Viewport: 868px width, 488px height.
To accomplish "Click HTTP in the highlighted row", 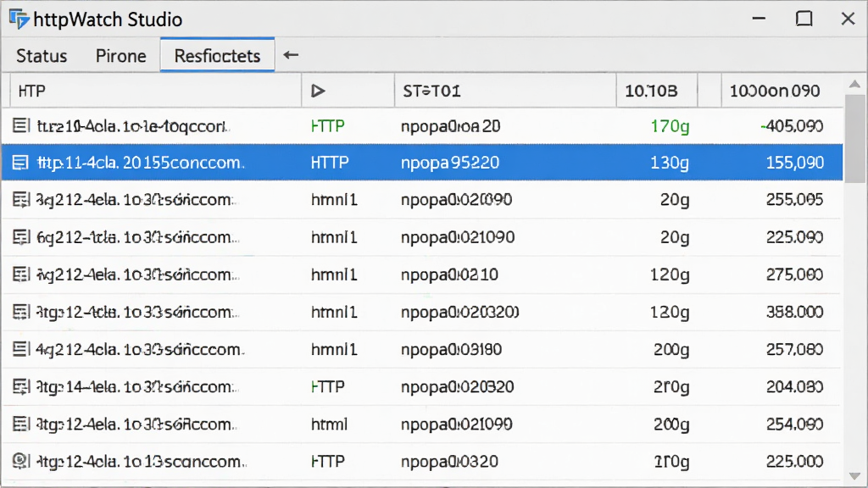I will (330, 163).
